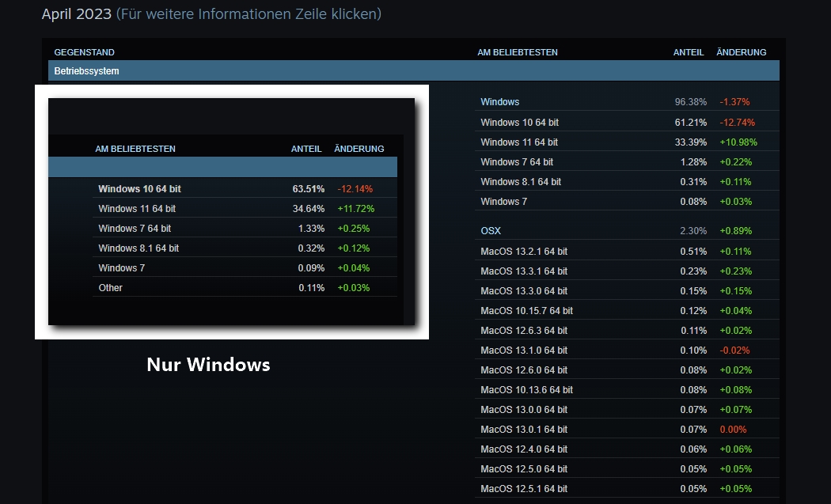Expand the Betriebssystem category row
This screenshot has height=504, width=831.
coord(413,71)
